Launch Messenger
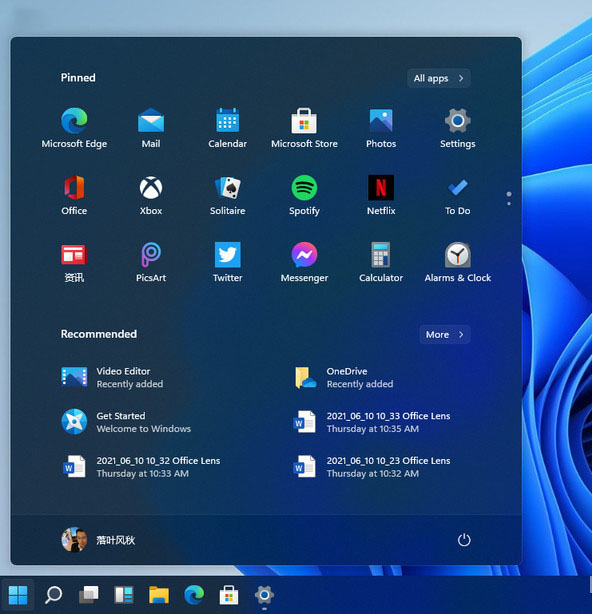592x614 pixels. pos(304,262)
